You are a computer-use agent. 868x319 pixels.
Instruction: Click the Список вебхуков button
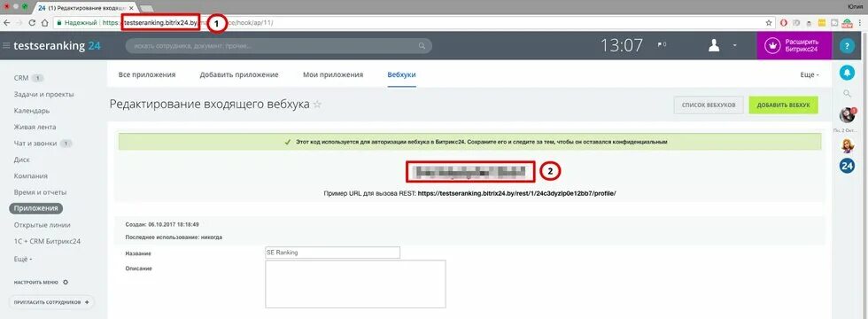[709, 105]
